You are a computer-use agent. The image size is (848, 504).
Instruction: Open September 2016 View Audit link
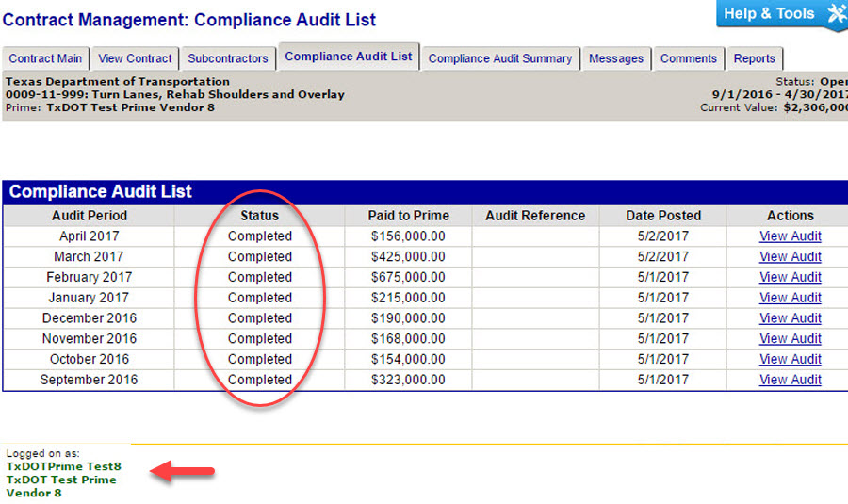[790, 380]
